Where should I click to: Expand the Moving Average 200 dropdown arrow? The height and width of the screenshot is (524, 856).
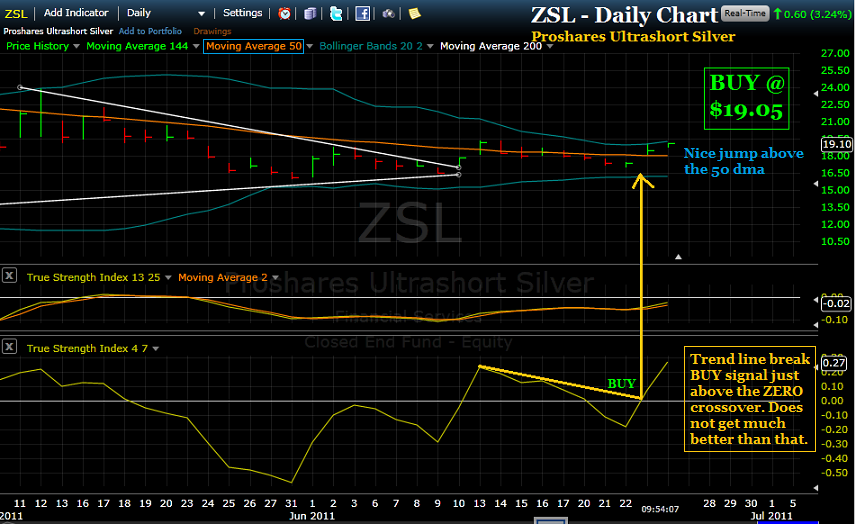[x=550, y=46]
